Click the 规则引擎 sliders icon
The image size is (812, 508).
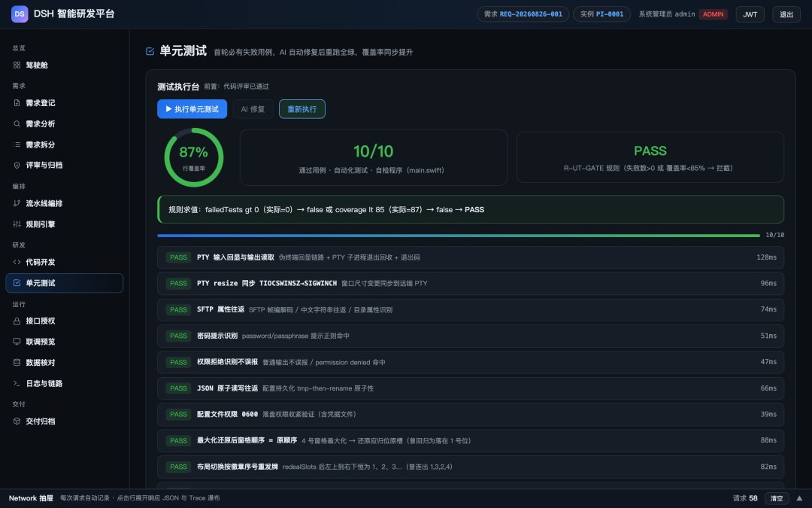click(17, 224)
